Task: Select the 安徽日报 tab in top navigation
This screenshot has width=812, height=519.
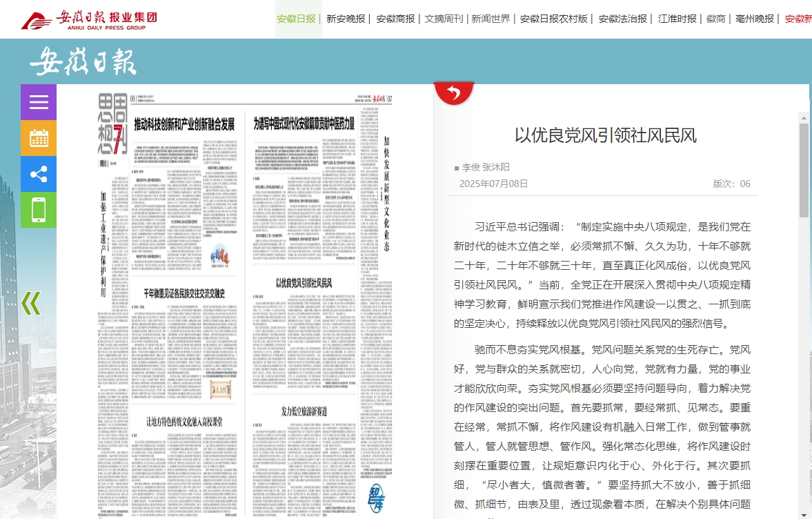Action: click(x=296, y=19)
